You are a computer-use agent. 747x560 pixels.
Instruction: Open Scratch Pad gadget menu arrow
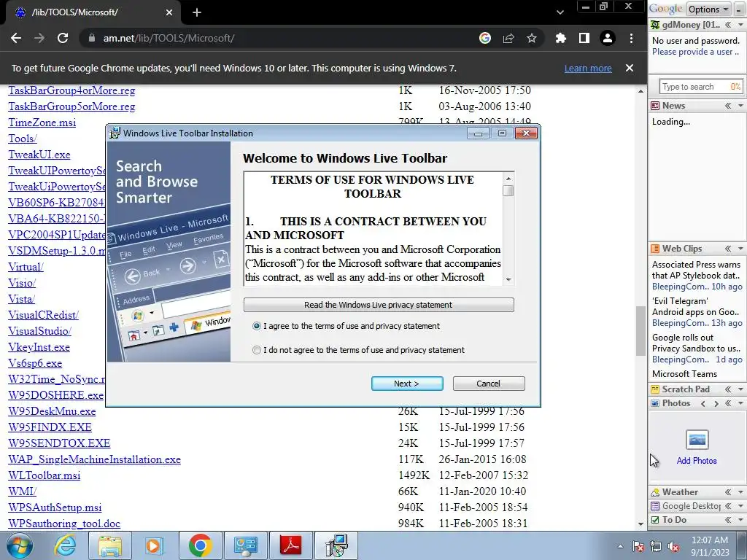[741, 389]
